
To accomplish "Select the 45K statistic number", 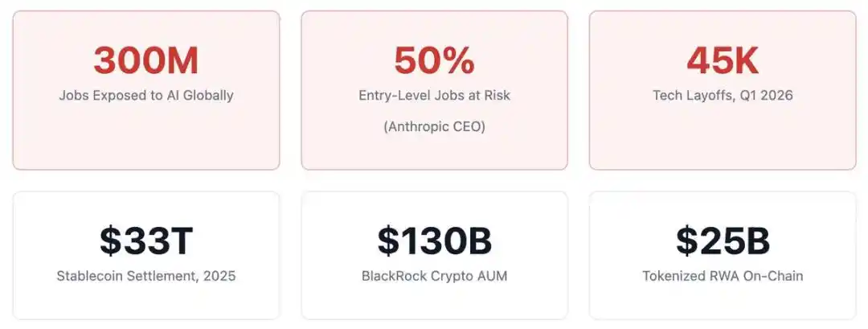I will point(723,61).
